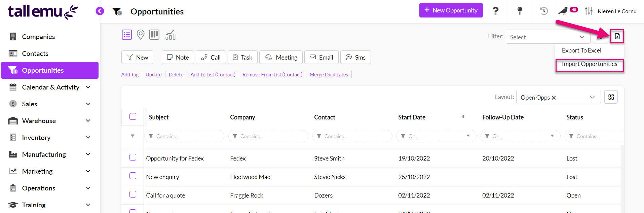The width and height of the screenshot is (644, 213).
Task: Click the Merge Duplicates link
Action: (x=329, y=74)
